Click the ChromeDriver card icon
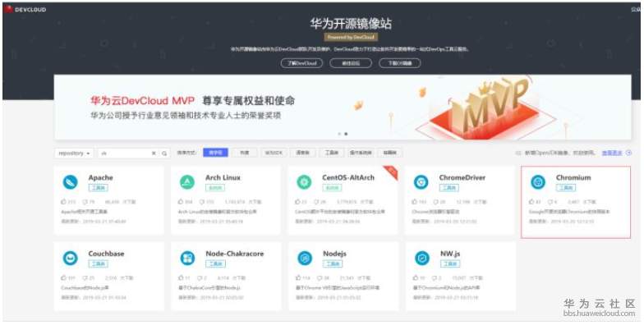Viewport: 644px width, 325px height. click(421, 182)
